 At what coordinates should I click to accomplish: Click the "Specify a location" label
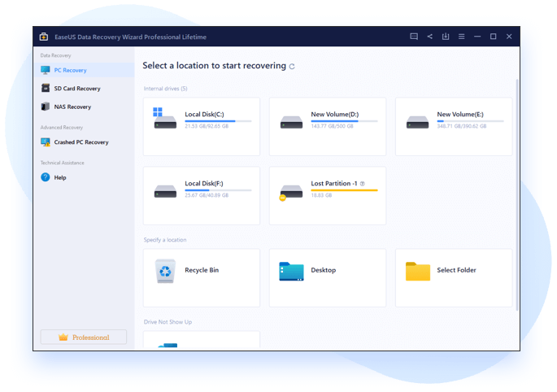point(165,240)
